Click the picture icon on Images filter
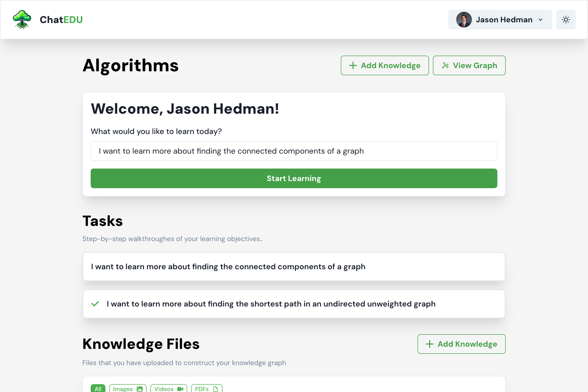The image size is (588, 392). [139, 389]
